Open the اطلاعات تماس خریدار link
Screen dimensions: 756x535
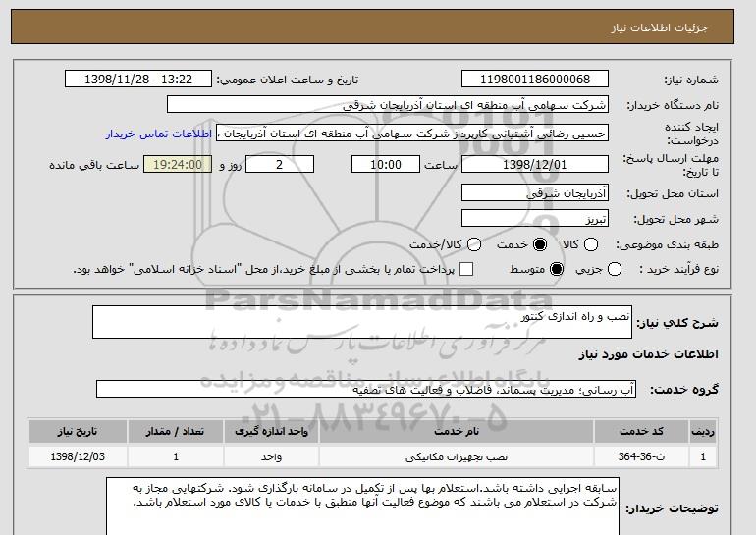click(x=159, y=134)
